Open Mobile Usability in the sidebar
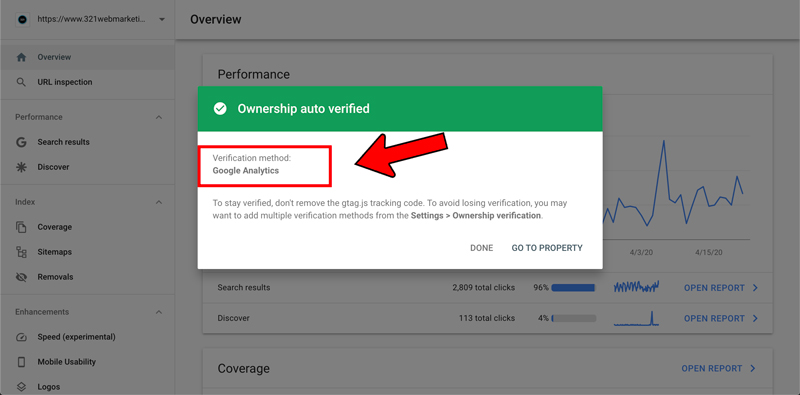Screen dimensions: 800x395 pyautogui.click(x=87, y=362)
